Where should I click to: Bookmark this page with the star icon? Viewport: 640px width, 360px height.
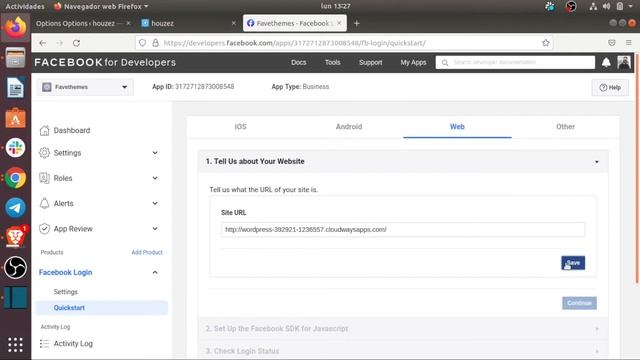click(x=546, y=43)
